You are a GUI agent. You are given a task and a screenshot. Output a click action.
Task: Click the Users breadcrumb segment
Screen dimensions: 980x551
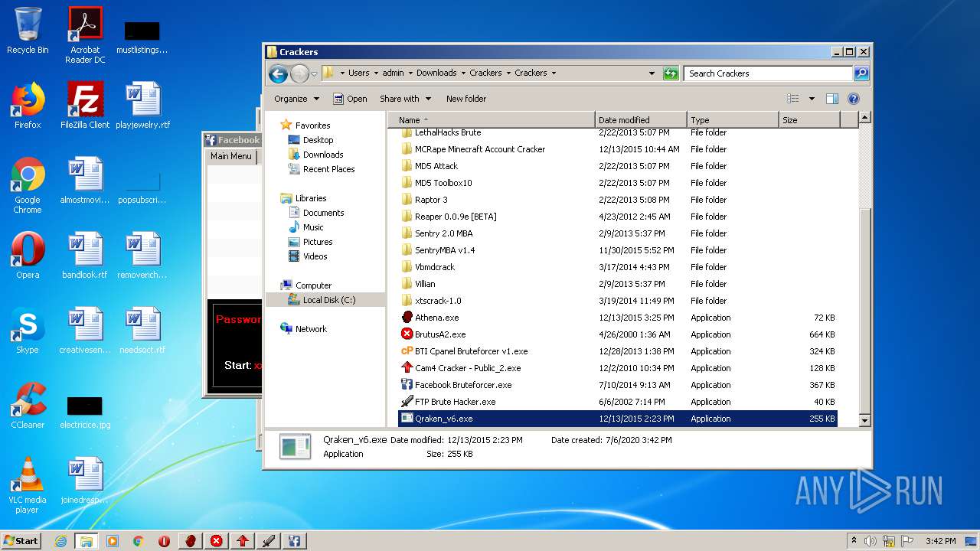[x=358, y=73]
